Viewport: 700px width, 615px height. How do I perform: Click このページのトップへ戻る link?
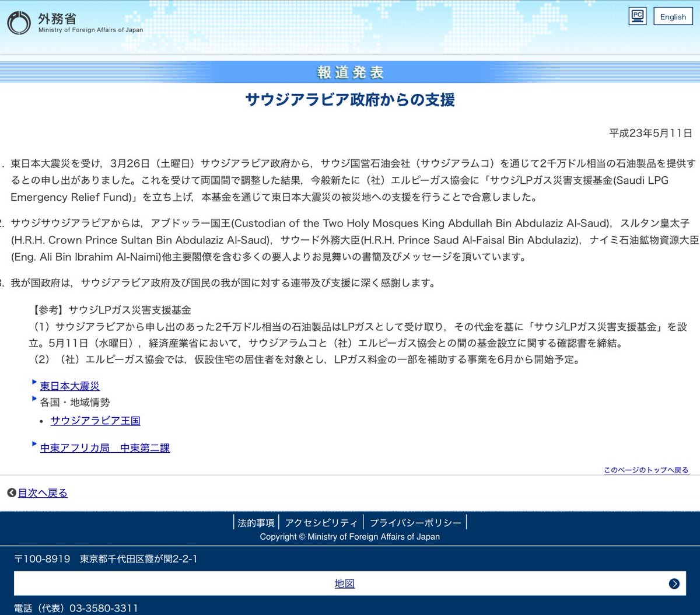646,470
